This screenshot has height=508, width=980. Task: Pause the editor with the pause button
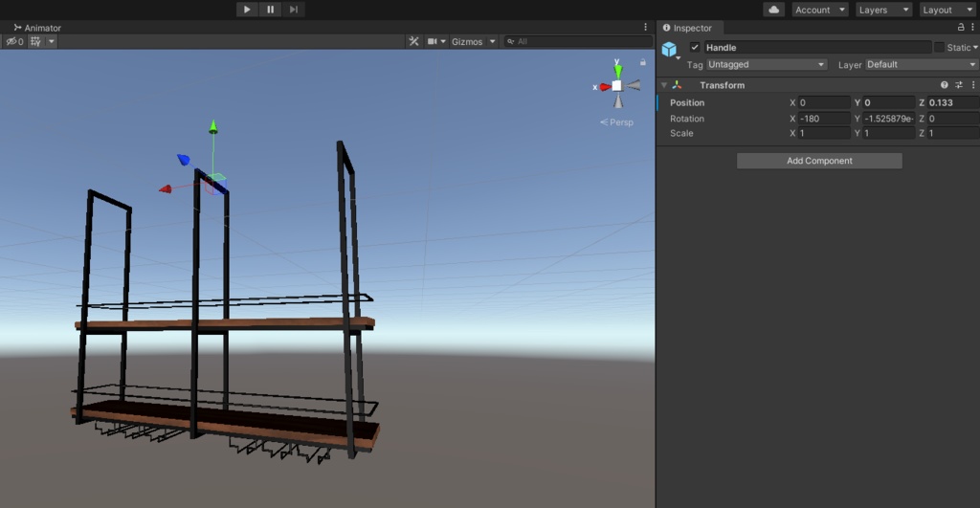pyautogui.click(x=270, y=10)
